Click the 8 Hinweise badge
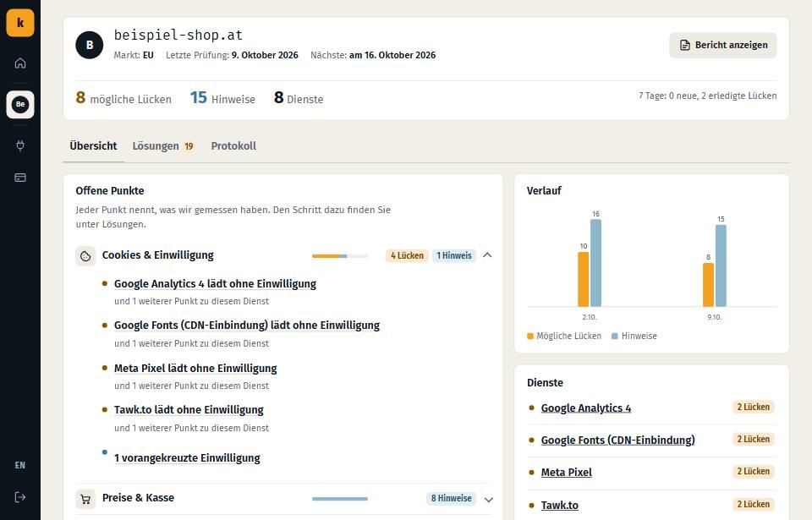 pyautogui.click(x=452, y=498)
